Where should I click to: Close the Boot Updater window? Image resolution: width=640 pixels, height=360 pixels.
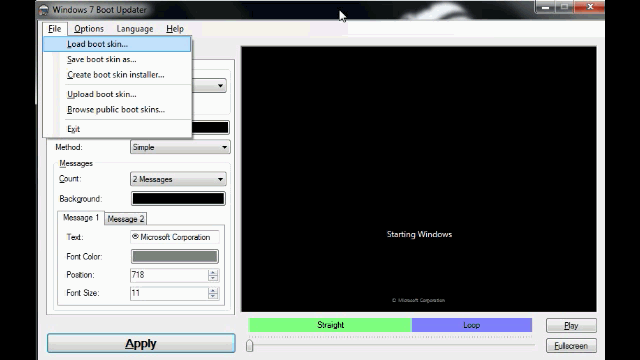[x=590, y=7]
